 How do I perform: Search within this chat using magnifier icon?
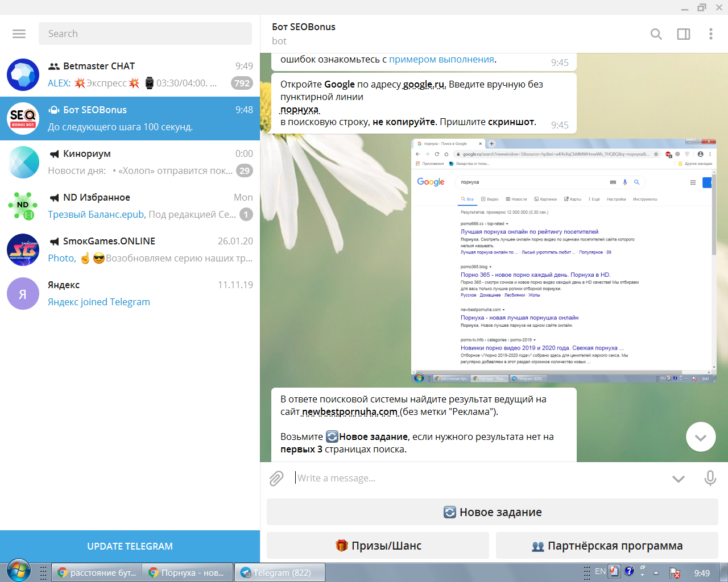[x=656, y=34]
